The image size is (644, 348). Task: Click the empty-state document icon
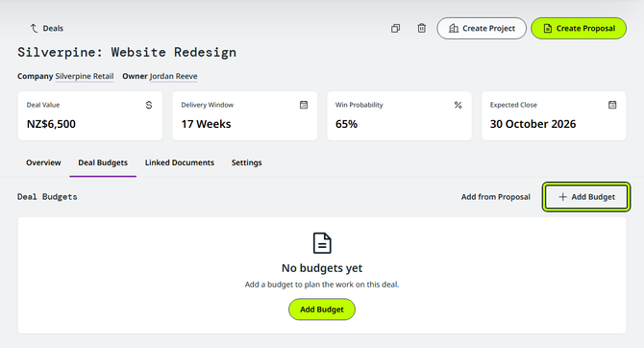coord(322,243)
